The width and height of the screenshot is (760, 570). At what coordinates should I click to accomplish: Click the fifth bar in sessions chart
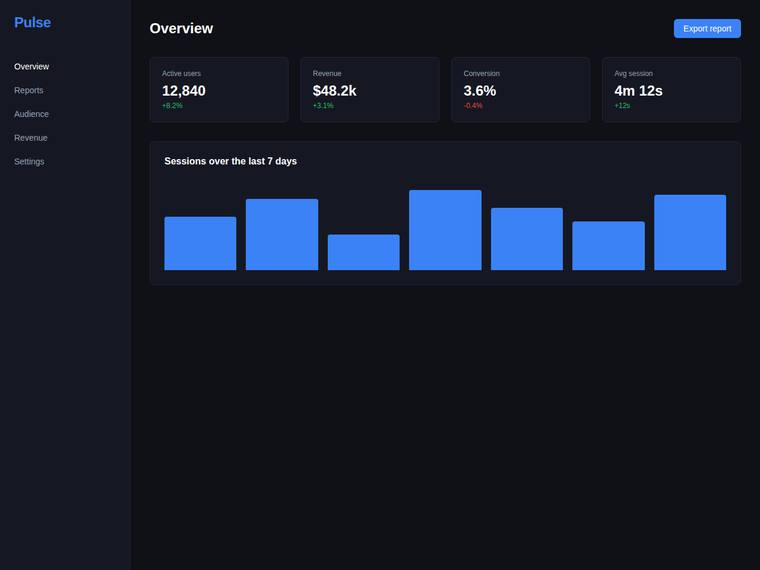point(527,239)
